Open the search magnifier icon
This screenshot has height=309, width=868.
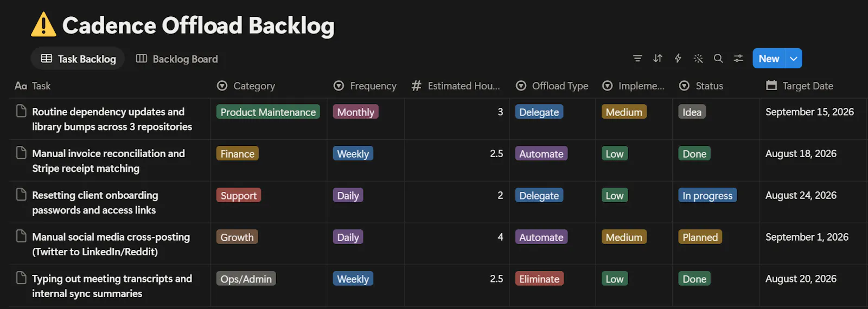pos(718,59)
